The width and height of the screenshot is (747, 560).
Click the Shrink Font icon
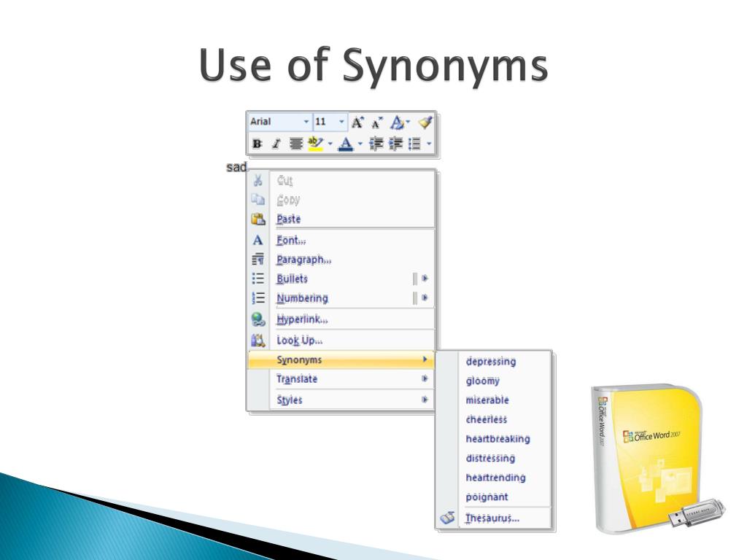(x=377, y=122)
